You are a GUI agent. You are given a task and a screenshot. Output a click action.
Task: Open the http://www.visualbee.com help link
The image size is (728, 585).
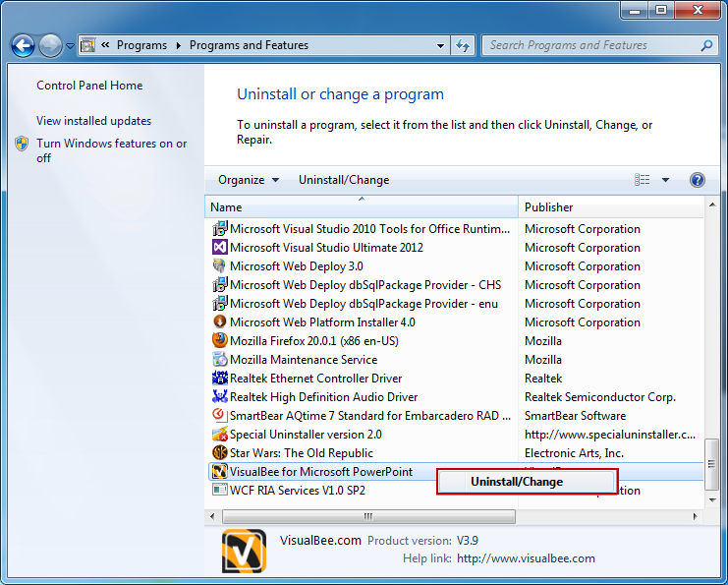click(526, 558)
